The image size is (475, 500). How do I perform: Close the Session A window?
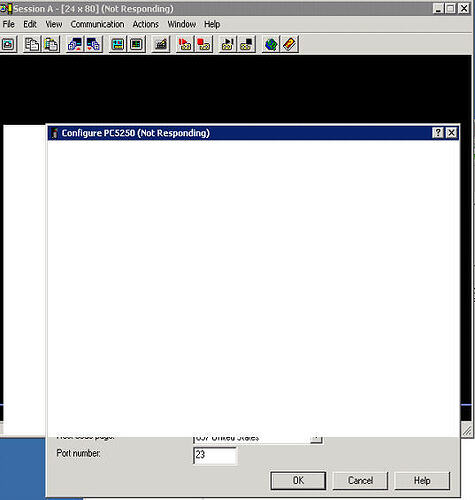464,9
